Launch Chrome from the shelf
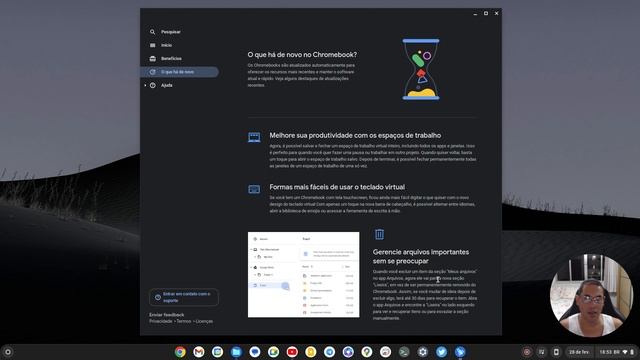640x360 pixels. click(180, 352)
